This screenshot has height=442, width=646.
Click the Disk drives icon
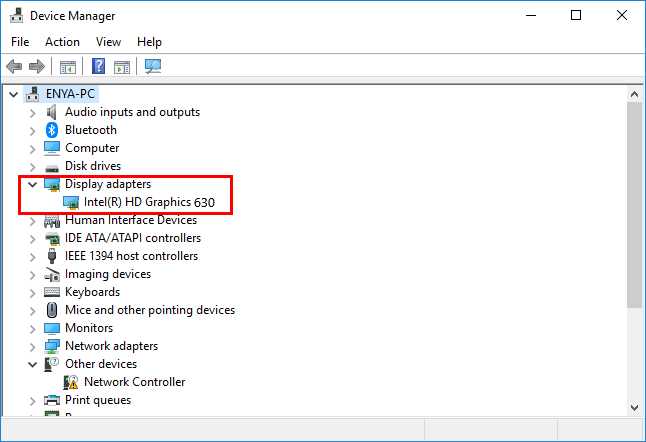(52, 168)
